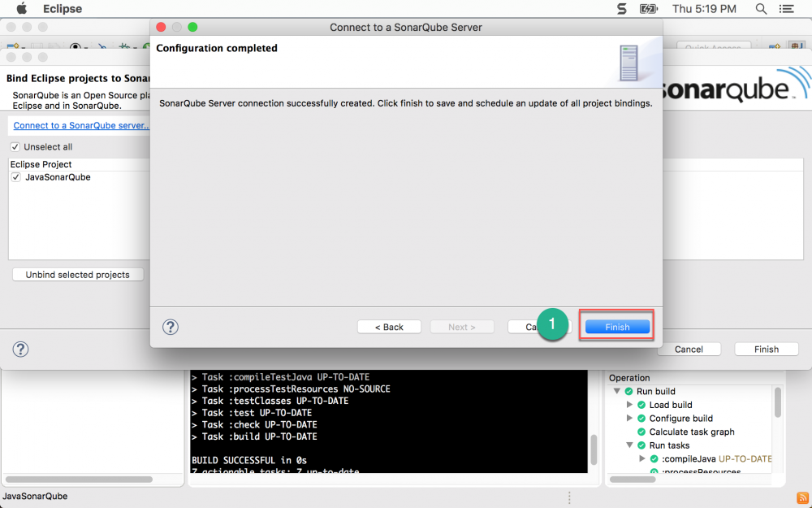Click Cancel in the Bind projects window
This screenshot has width=812, height=508.
pyautogui.click(x=689, y=349)
